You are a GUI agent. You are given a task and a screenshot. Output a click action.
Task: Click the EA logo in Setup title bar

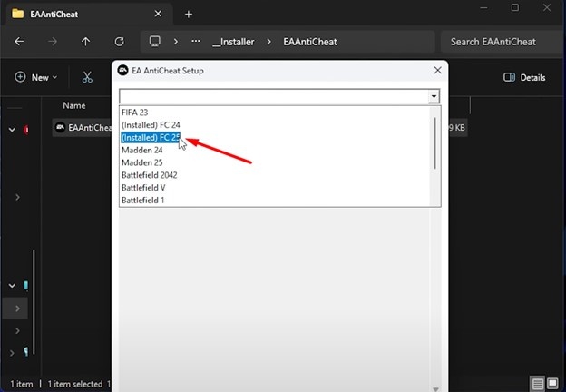click(122, 70)
